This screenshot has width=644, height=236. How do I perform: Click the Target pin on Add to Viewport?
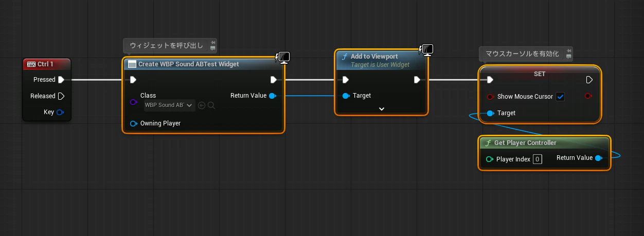346,96
